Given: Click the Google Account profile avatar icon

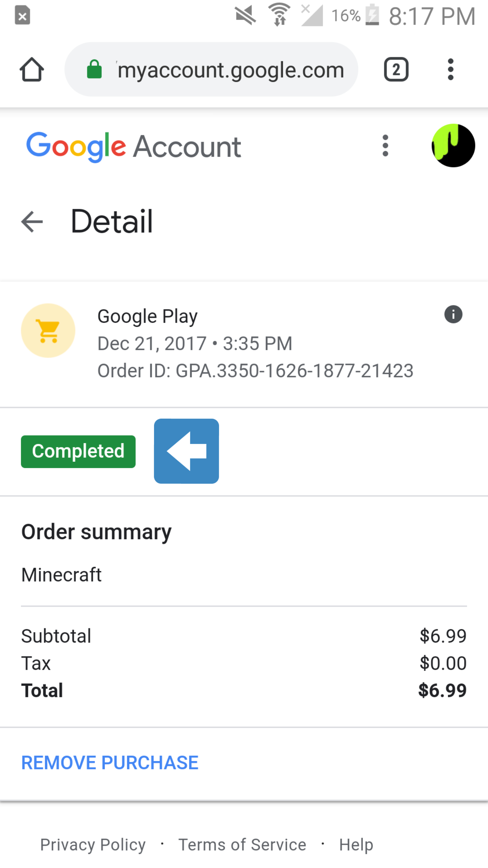Looking at the screenshot, I should [453, 145].
